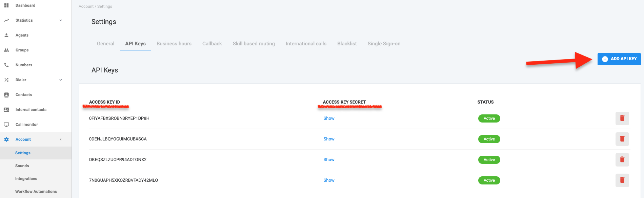Screen dimensions: 644x198
Task: Expand the Dialer submenu chevron
Action: click(x=61, y=80)
